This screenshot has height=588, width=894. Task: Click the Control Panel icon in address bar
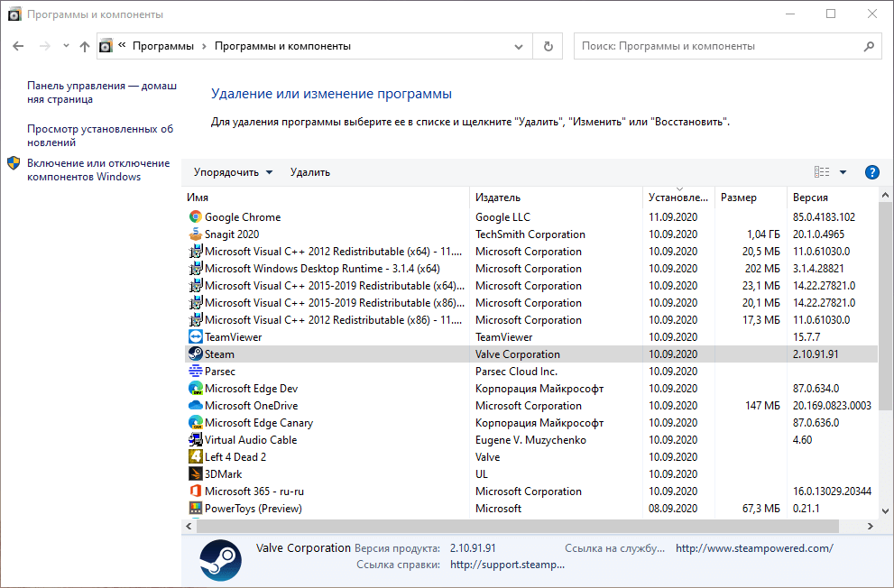tap(106, 46)
